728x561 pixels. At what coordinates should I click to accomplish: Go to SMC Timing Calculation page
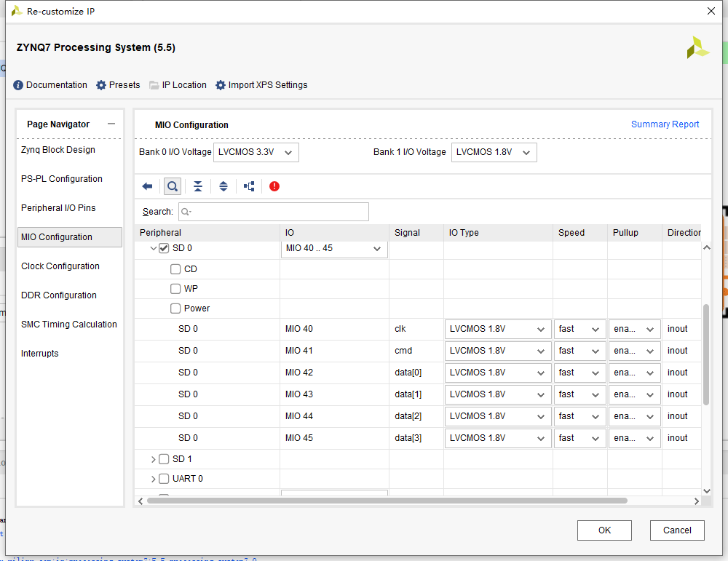[69, 325]
